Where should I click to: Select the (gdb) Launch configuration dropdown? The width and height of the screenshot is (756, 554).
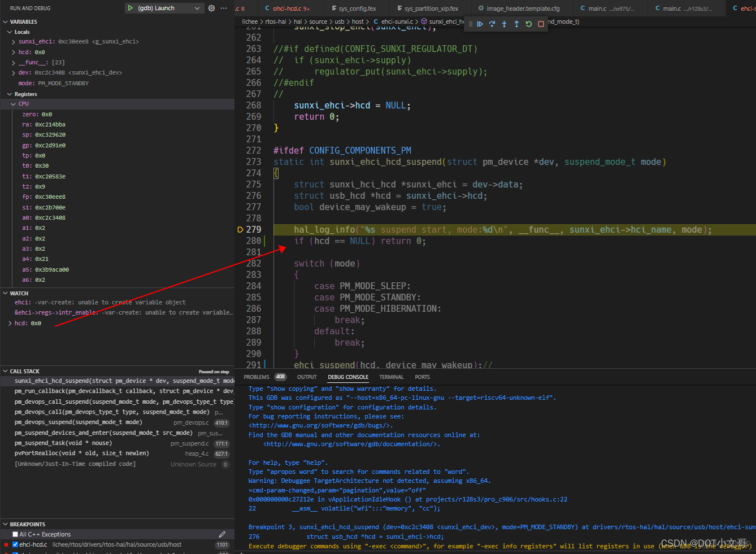pos(164,8)
